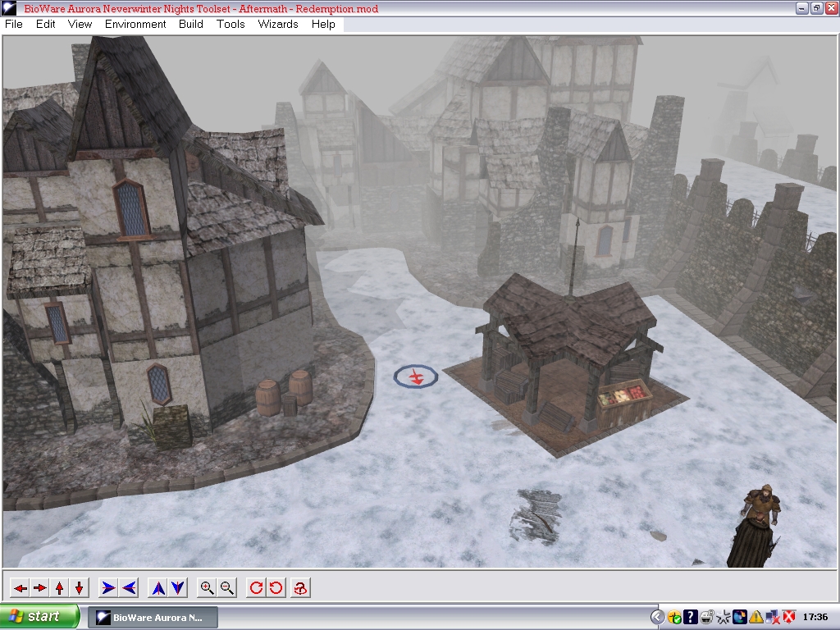Expand hidden system tray icons chevron
The image size is (840, 630).
coord(657,617)
